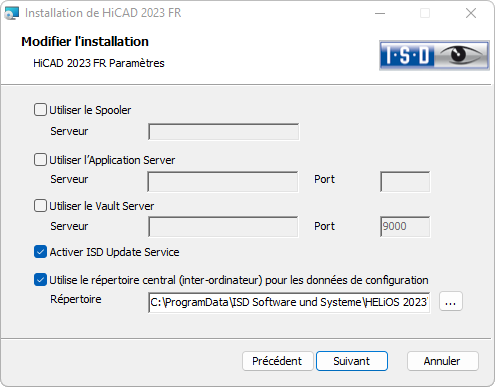The height and width of the screenshot is (387, 495).
Task: Minimize the installer window
Action: tap(380, 13)
